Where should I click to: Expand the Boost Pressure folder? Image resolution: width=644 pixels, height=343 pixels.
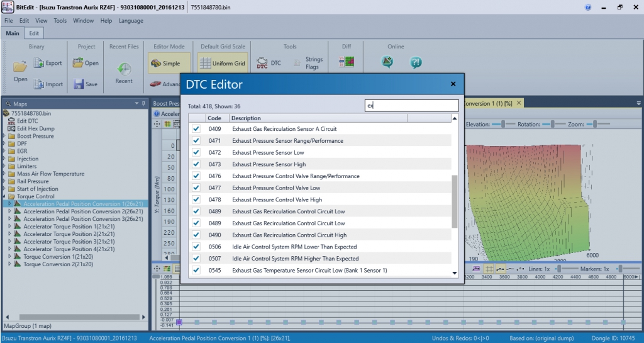[4, 136]
